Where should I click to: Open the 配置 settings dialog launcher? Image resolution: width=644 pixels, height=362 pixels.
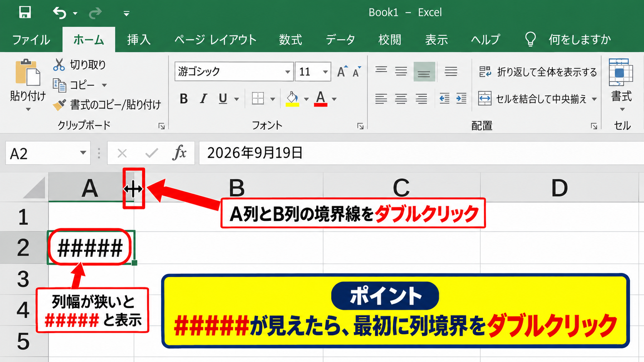point(594,126)
